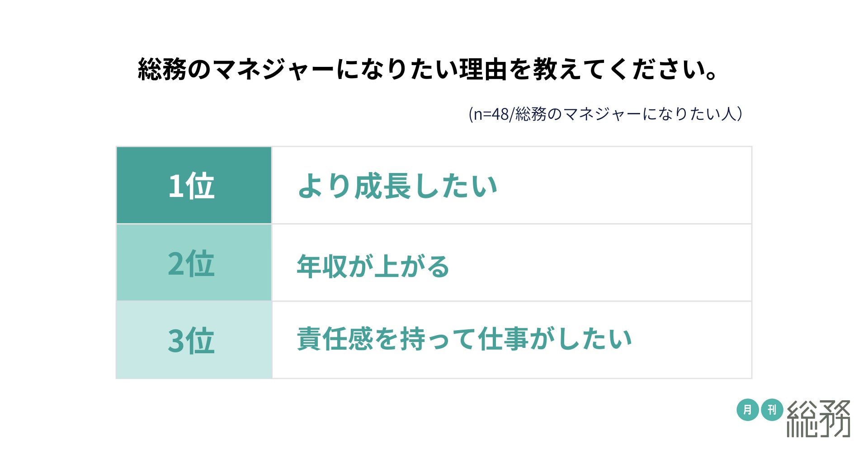868x454 pixels.
Task: Click the gray 総務 logo text
Action: pos(818,418)
